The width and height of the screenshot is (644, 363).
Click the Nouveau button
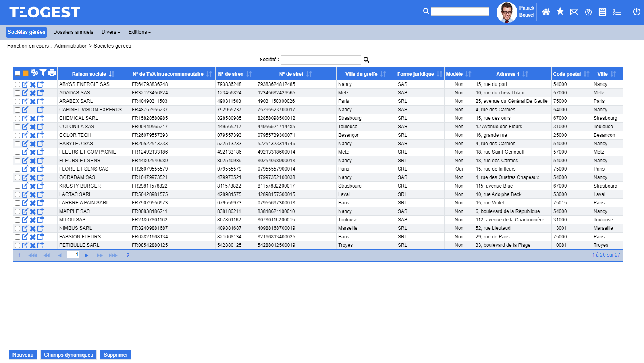[23, 355]
